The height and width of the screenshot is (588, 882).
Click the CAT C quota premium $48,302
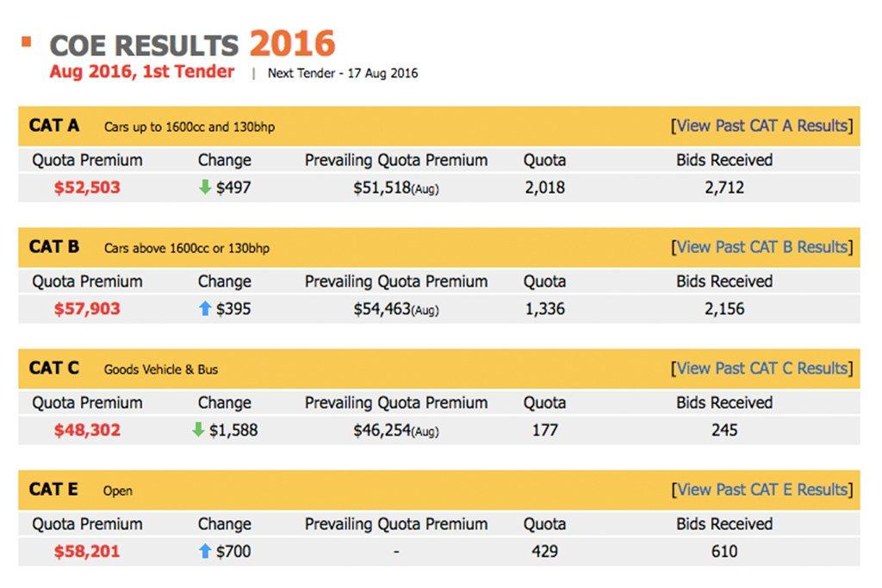pyautogui.click(x=87, y=430)
